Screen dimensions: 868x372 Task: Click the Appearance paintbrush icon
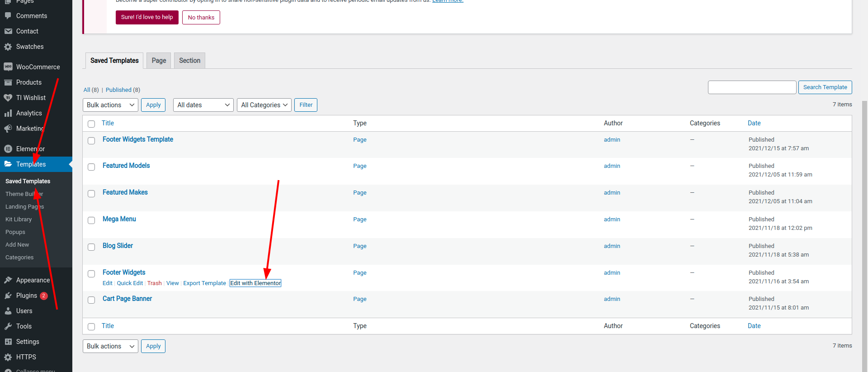pos(8,280)
